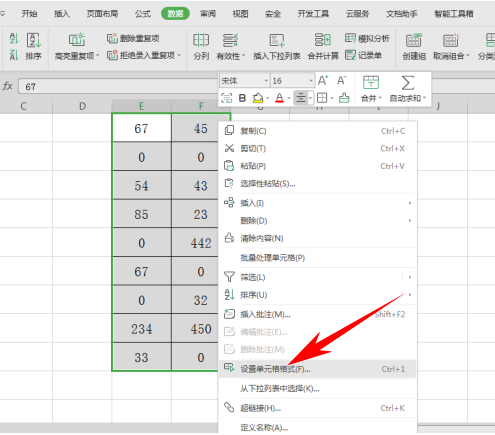The height and width of the screenshot is (435, 495).
Task: Click the 合并 merge cells icon
Action: [371, 82]
